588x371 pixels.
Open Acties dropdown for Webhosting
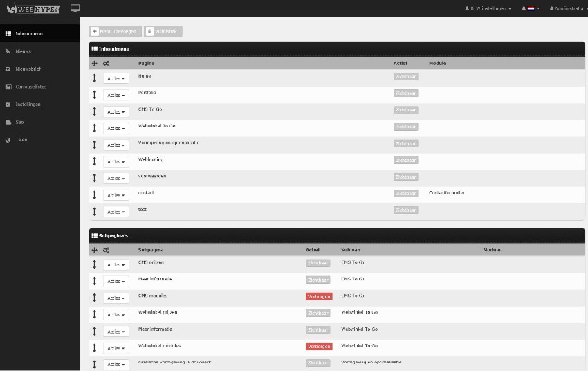click(116, 161)
